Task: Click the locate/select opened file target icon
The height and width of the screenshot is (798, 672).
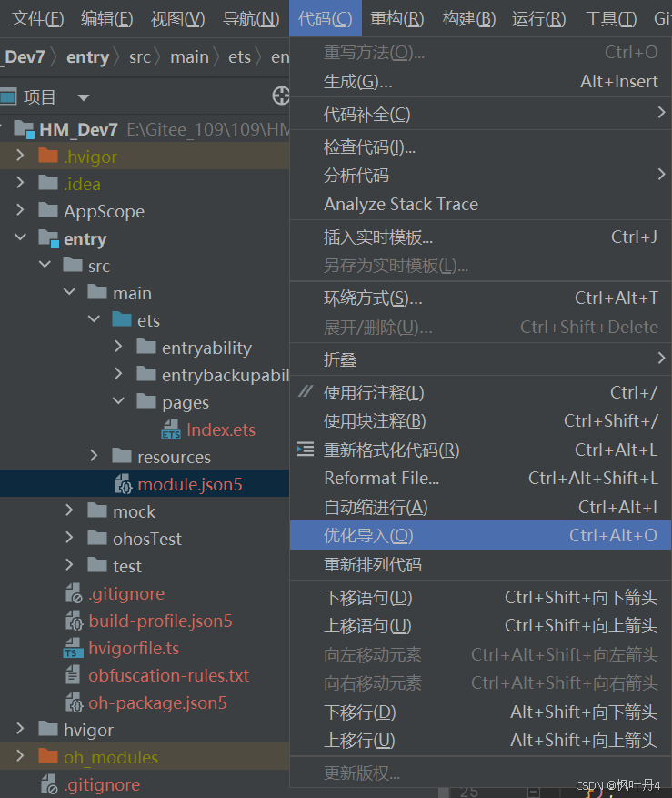Action: click(x=281, y=96)
